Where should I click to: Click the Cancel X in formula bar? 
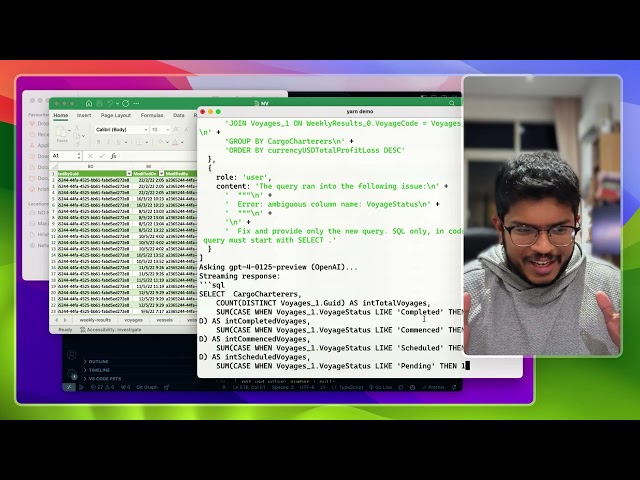tap(90, 156)
